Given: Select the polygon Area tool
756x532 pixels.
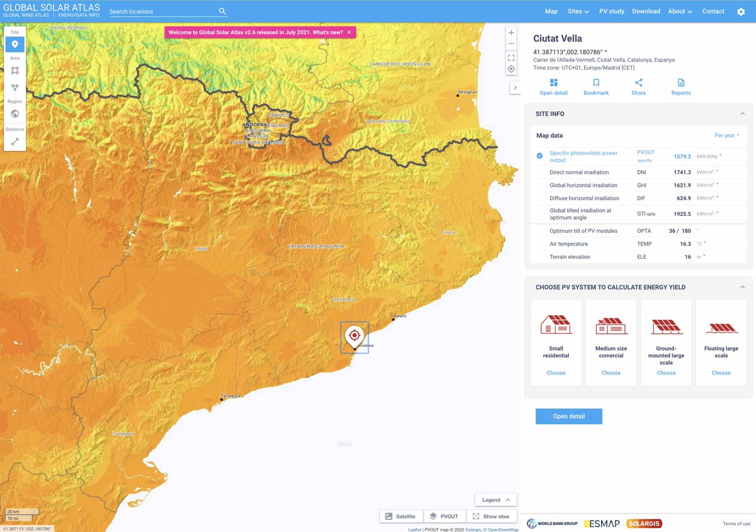Looking at the screenshot, I should (15, 88).
